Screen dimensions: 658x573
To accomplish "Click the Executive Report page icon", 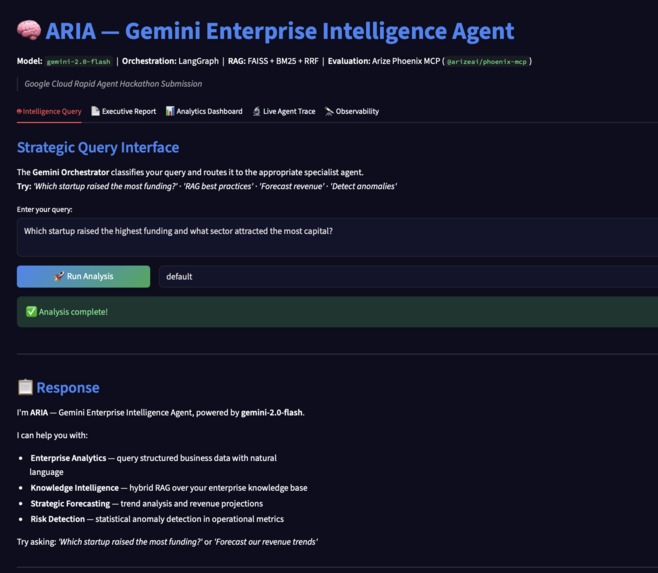I will (x=95, y=111).
